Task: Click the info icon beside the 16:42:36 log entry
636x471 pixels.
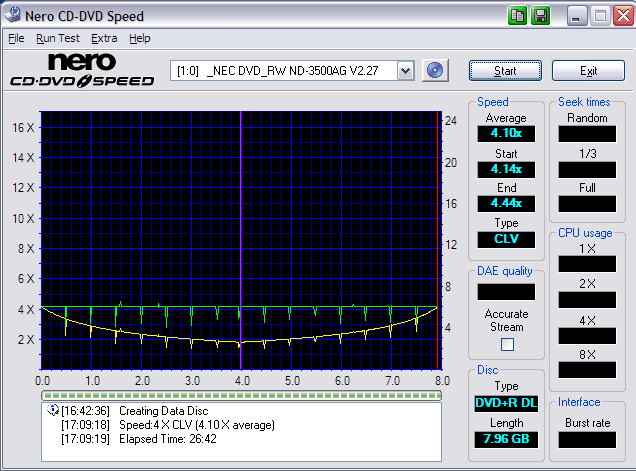Action: coord(53,410)
